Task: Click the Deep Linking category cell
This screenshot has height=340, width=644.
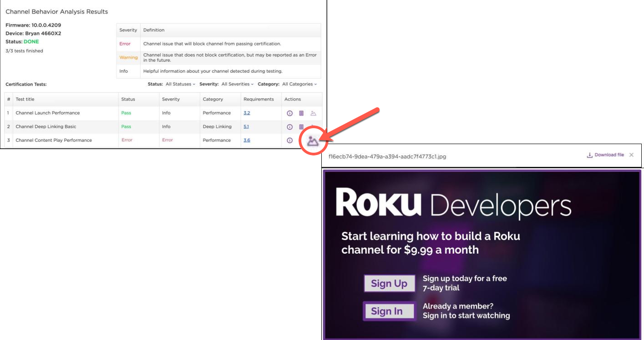Action: click(x=217, y=126)
